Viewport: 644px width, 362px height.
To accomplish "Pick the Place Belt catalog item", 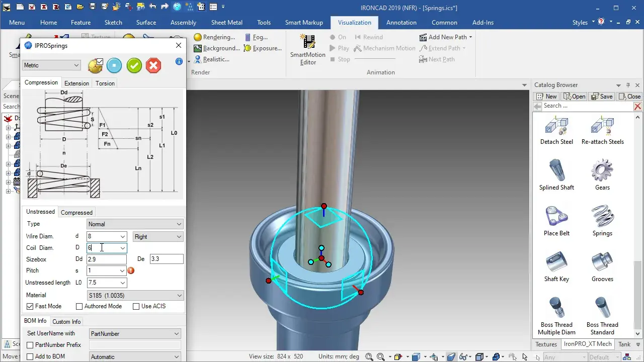I will pos(556,220).
